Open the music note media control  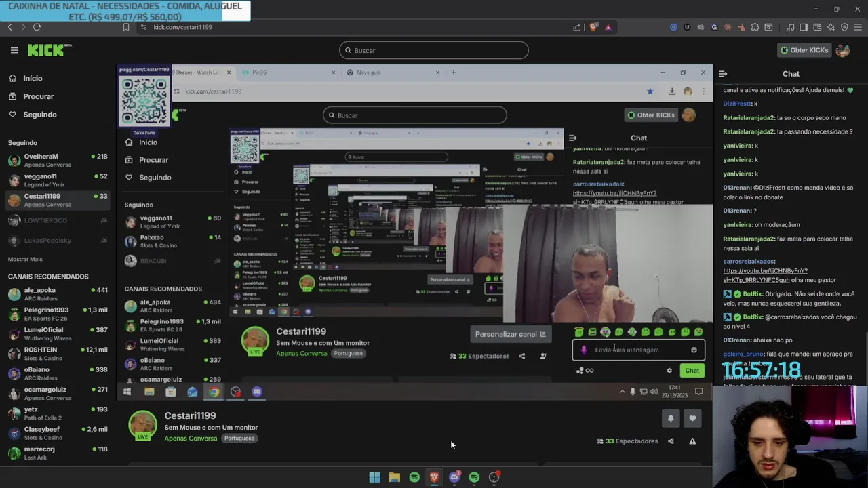click(x=791, y=27)
